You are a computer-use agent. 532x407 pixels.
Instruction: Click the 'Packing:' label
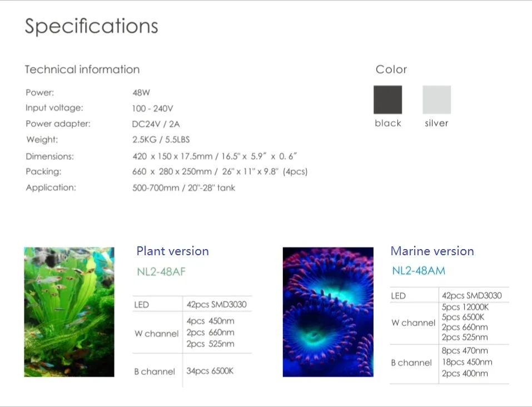click(43, 171)
